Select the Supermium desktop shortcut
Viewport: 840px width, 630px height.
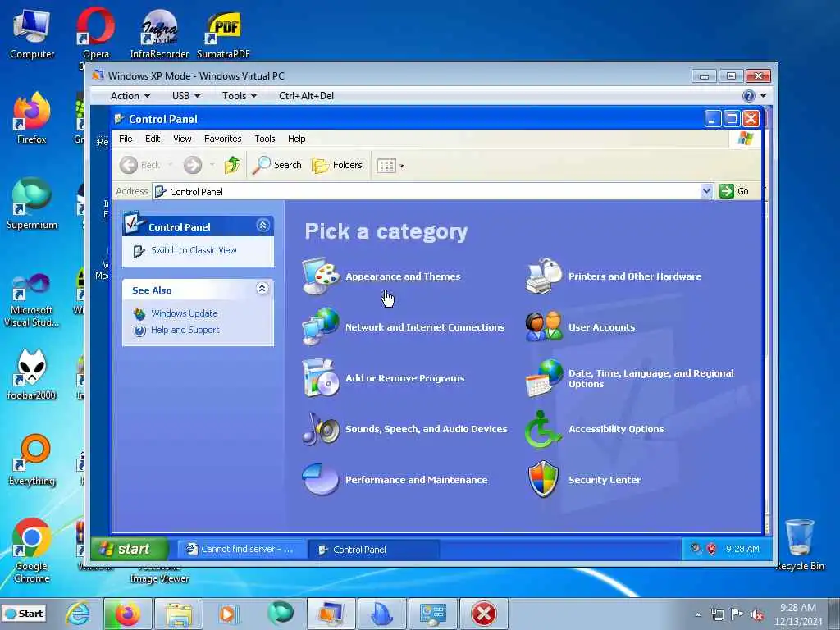pos(32,203)
